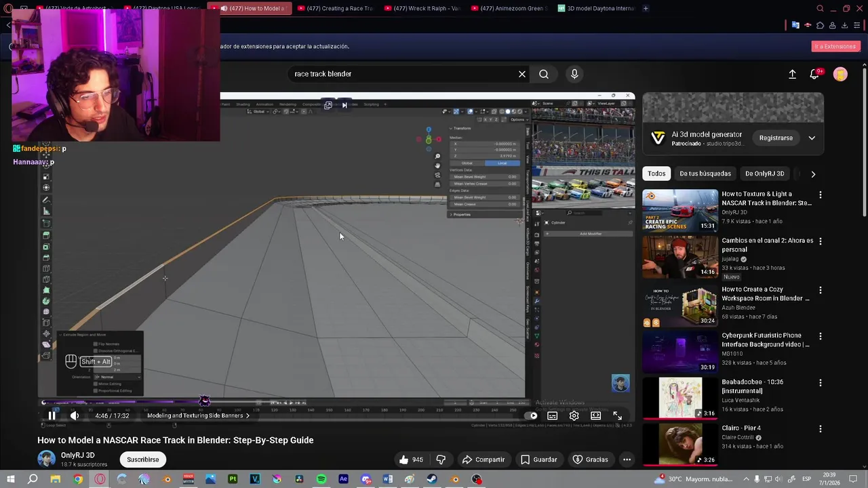Open 'How to Create a Cozy Workspace Room' video
Viewport: 868px width, 488px height.
coord(680,306)
